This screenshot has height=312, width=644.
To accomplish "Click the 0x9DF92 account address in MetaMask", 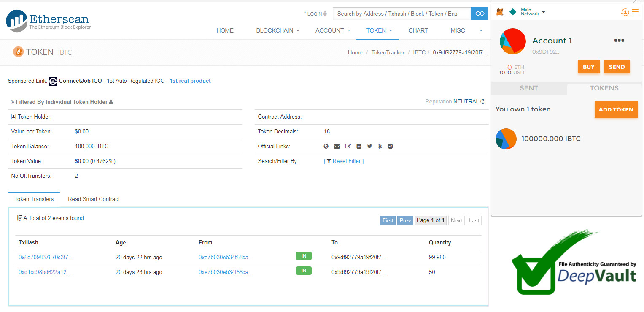I will [545, 52].
